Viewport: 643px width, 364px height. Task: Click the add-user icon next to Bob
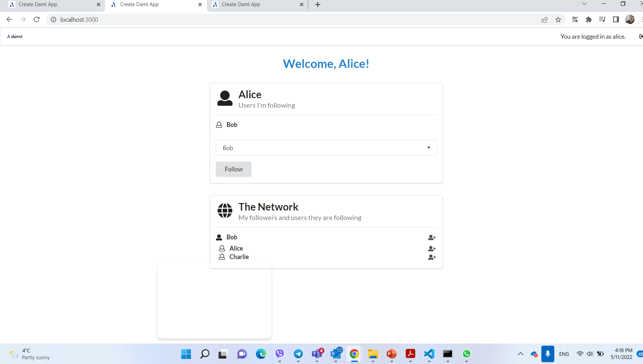(x=432, y=237)
